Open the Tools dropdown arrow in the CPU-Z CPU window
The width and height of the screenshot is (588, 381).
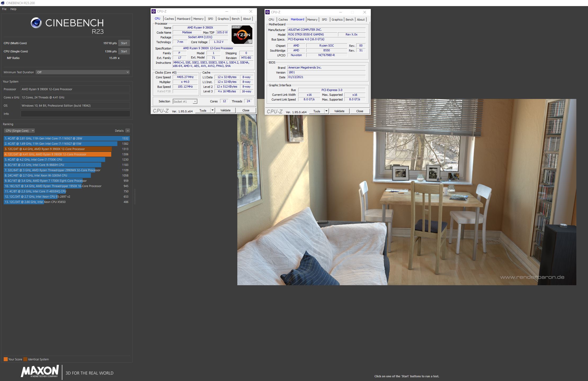[212, 111]
